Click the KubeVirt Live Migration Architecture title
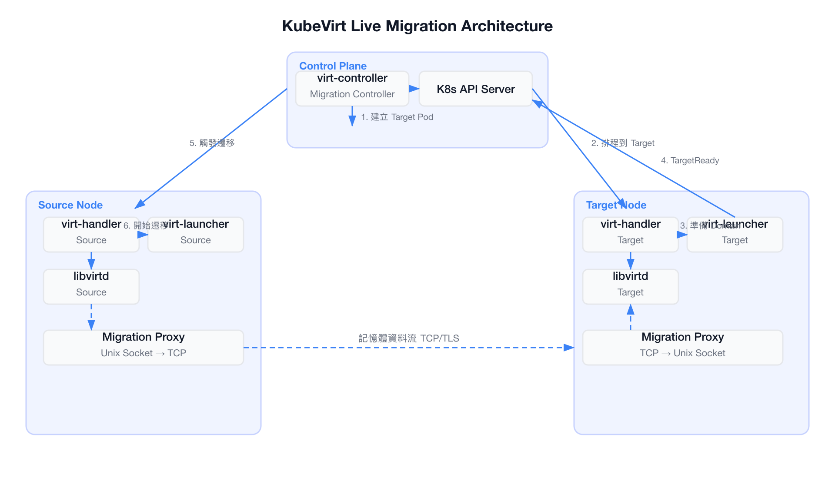Viewport: 835px width, 504px height. (417, 26)
